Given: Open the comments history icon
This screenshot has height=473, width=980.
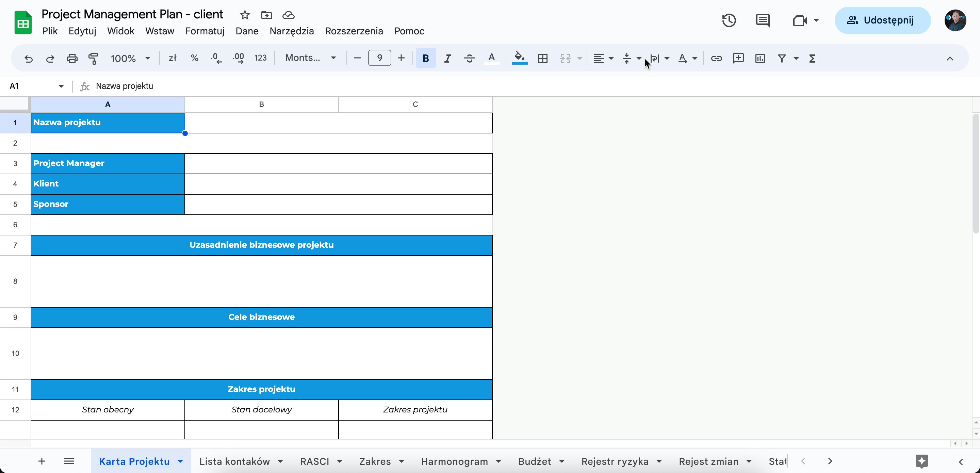Looking at the screenshot, I should (762, 20).
